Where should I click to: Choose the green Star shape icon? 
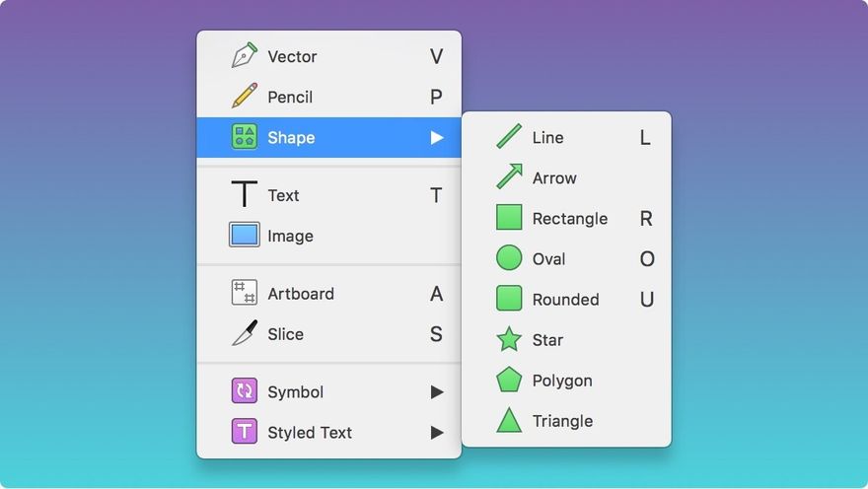tap(509, 339)
